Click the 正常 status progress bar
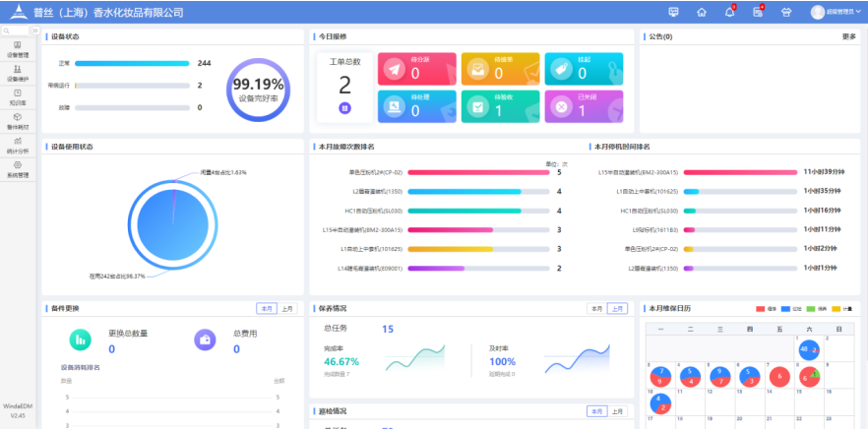 pos(132,63)
